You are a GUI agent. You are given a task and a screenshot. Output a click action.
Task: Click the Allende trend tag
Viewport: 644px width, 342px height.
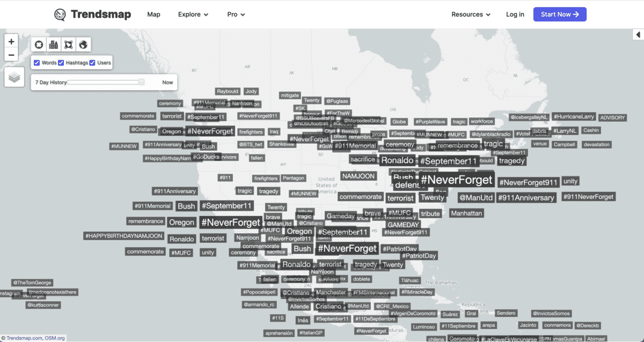point(299,307)
